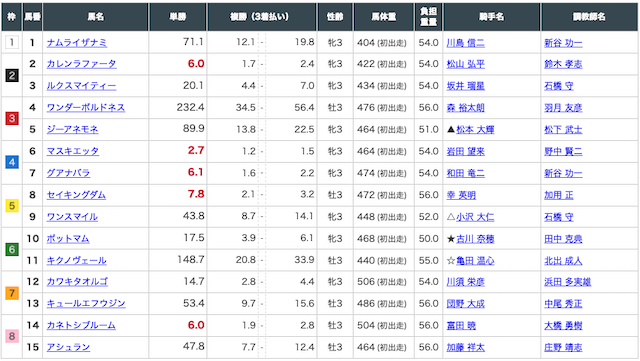The height and width of the screenshot is (361, 640).
Task: Open trainer link 松下 武士
Action: click(x=563, y=130)
